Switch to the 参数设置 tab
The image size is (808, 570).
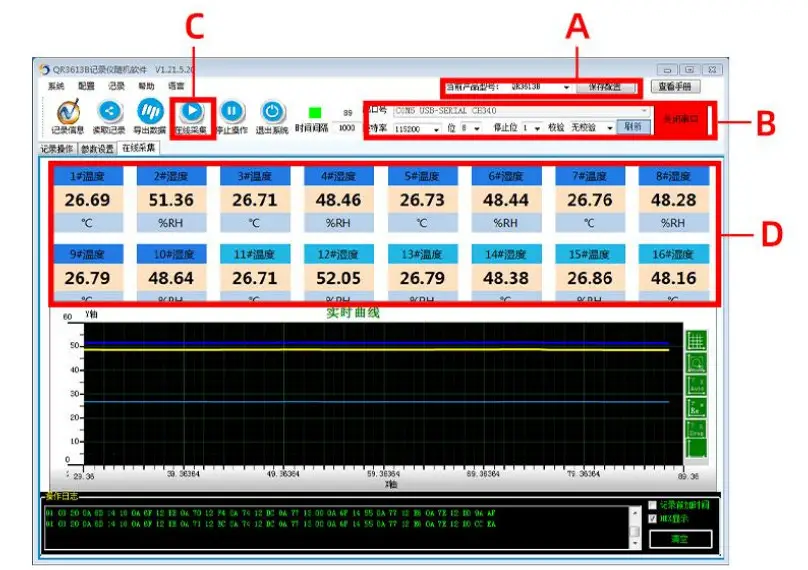pos(97,149)
